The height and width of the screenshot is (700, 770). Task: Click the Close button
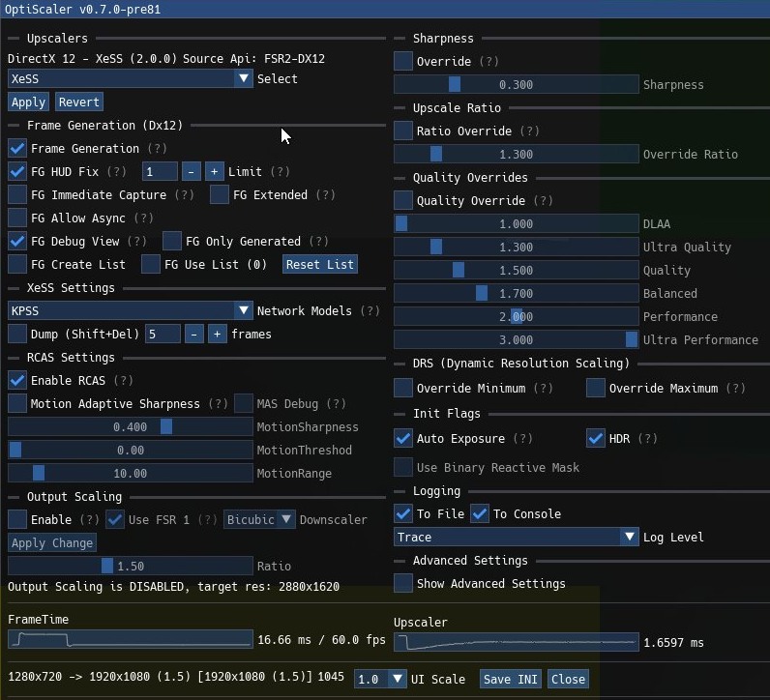click(568, 679)
